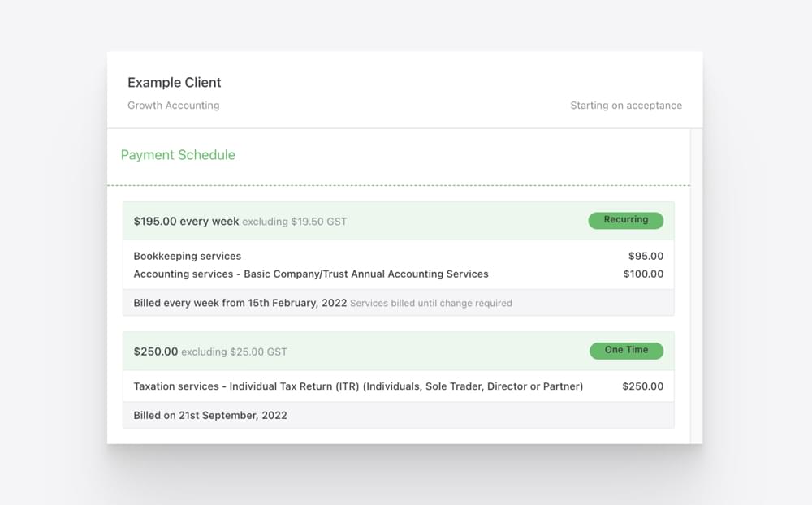The image size is (812, 505).
Task: Click the Starting on acceptance label
Action: pos(626,105)
